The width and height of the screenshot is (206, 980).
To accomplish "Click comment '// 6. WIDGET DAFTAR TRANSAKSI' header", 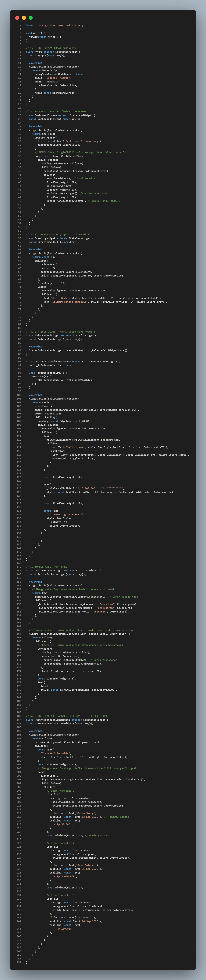I will 67,716.
